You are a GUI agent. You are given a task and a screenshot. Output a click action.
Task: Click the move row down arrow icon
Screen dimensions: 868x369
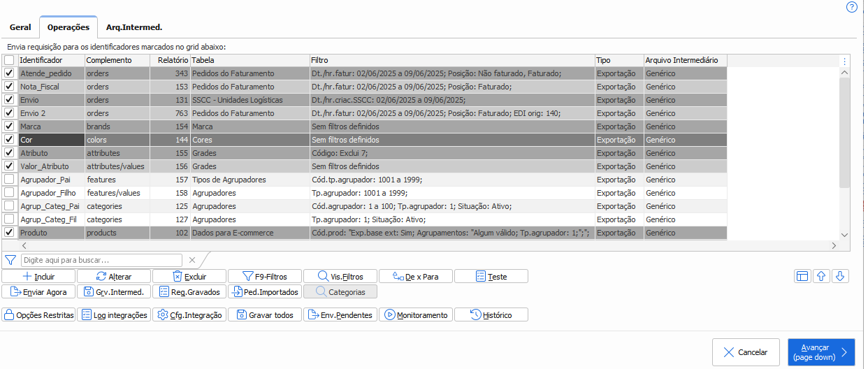[x=840, y=276]
